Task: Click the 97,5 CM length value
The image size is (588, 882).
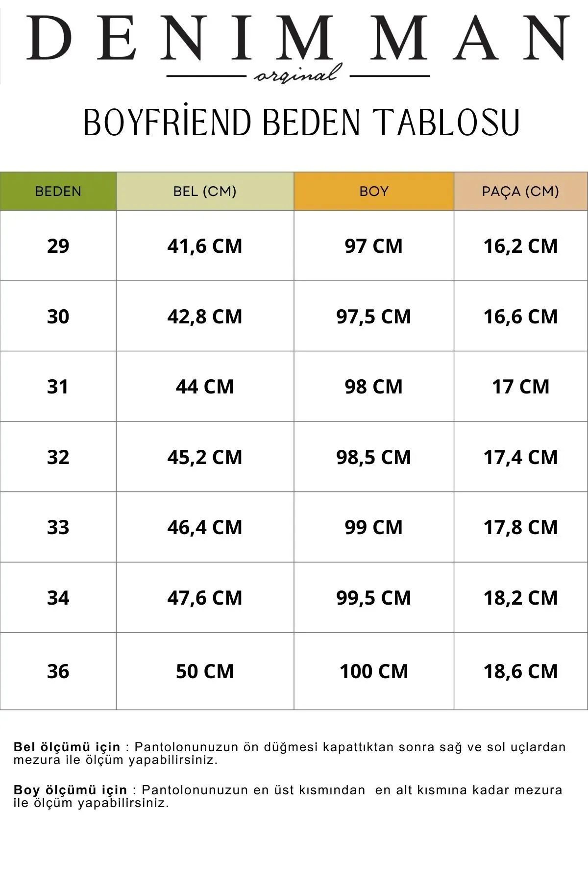Action: 374,317
